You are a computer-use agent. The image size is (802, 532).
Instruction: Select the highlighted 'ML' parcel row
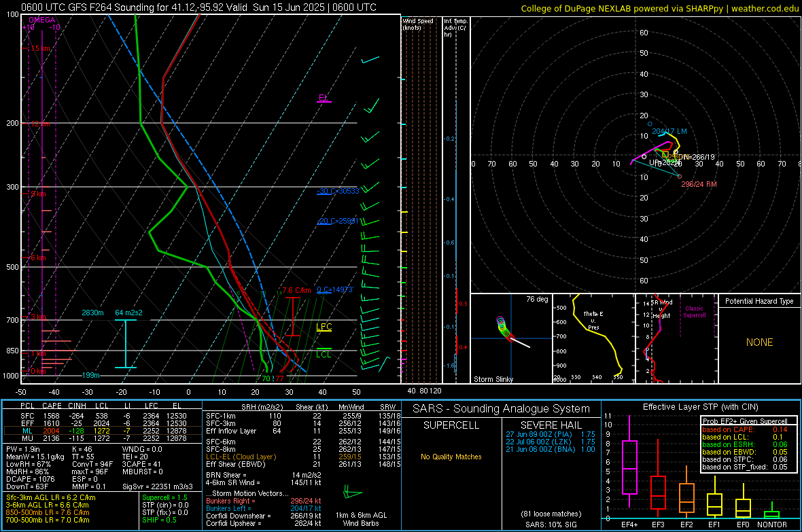103,431
